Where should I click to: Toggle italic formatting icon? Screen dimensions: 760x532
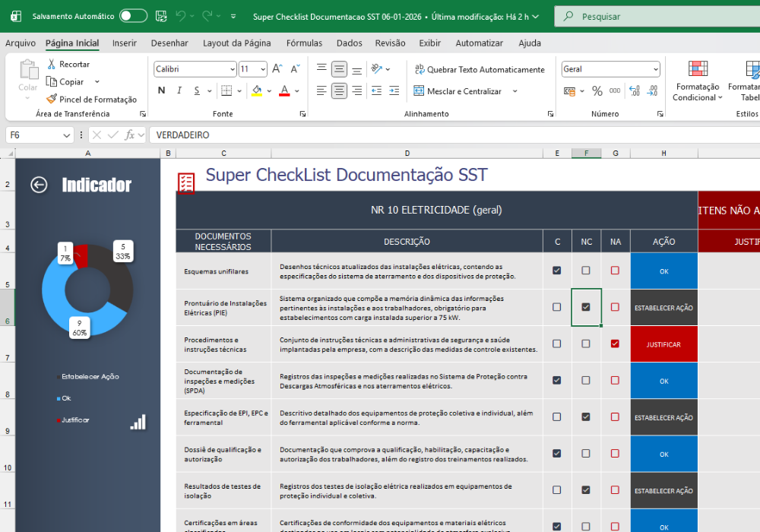[179, 90]
